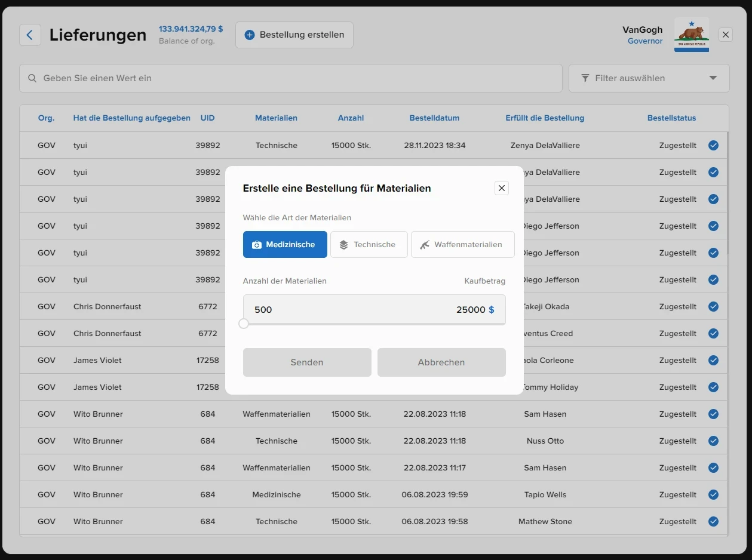Click the medical kit icon on Medizinische

(257, 245)
